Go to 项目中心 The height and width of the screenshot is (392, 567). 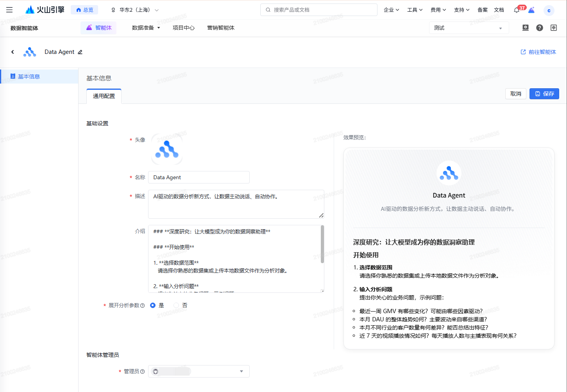point(184,28)
